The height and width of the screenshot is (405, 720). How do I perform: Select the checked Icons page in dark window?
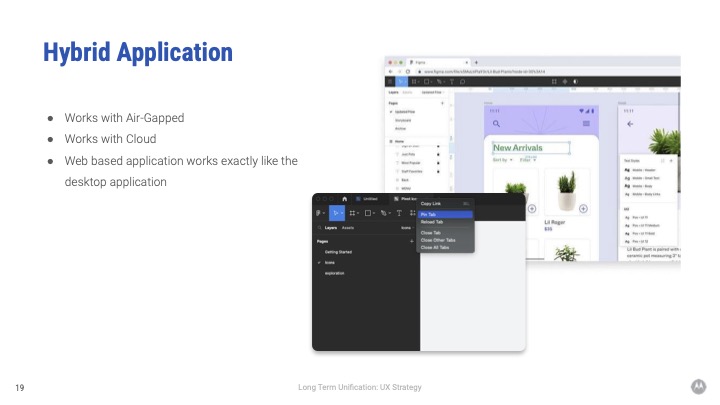pos(330,263)
